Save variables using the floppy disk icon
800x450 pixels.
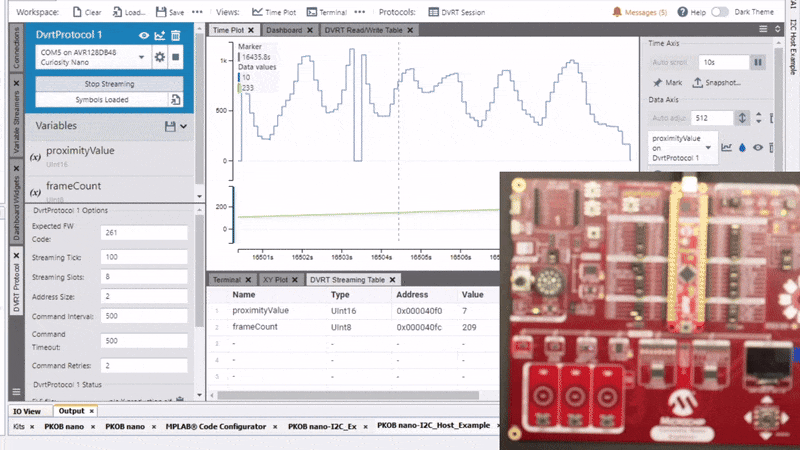click(x=169, y=126)
